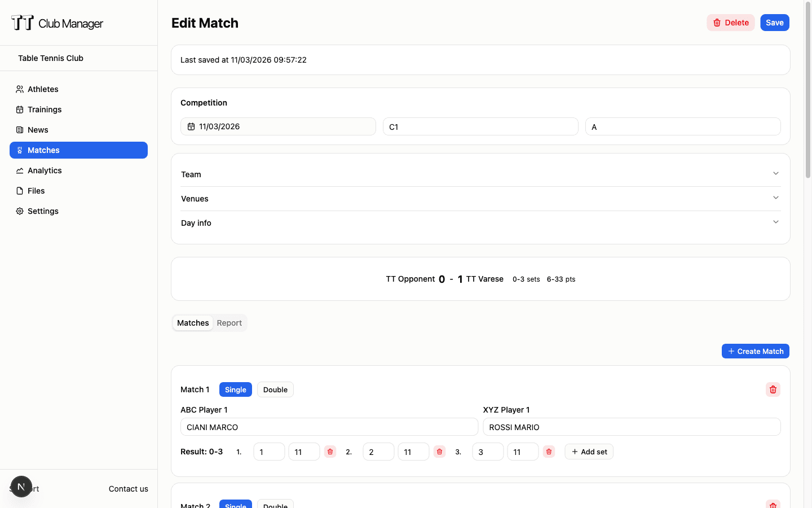
Task: Select the Matches tab
Action: click(192, 323)
